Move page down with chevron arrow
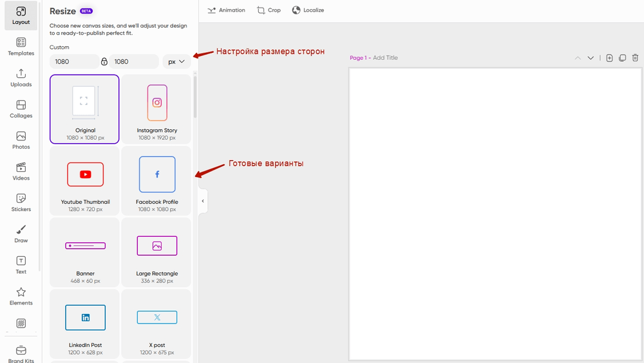The height and width of the screenshot is (363, 644). 591,58
